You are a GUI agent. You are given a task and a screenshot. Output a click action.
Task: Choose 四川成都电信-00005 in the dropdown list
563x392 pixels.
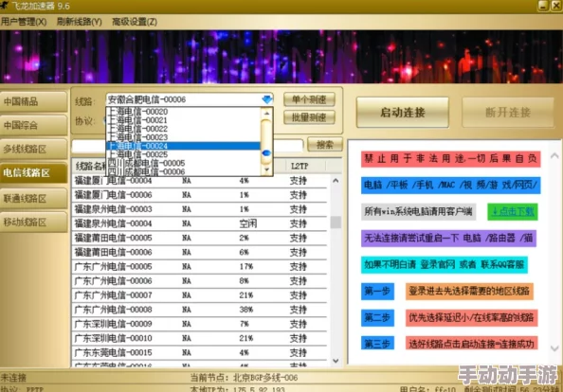pos(183,163)
